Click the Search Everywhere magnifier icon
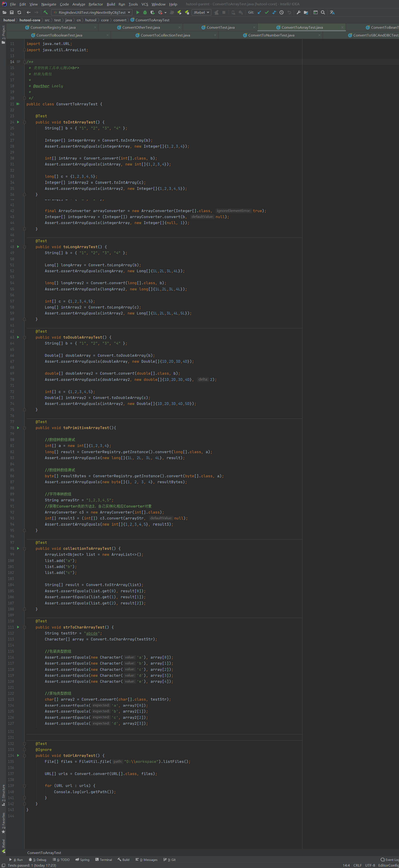The width and height of the screenshot is (399, 868). (323, 12)
